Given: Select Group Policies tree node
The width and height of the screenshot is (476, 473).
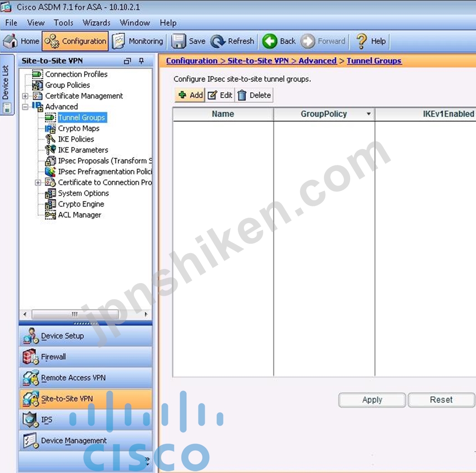Looking at the screenshot, I should (x=67, y=85).
